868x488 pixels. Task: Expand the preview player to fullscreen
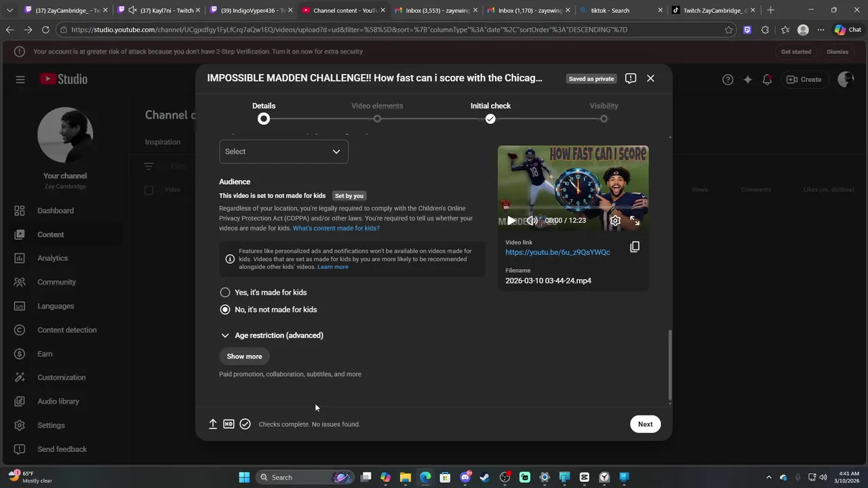[635, 220]
